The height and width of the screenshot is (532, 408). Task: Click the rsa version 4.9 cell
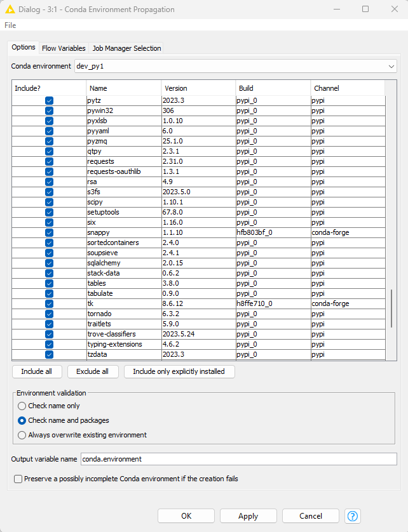coord(198,182)
